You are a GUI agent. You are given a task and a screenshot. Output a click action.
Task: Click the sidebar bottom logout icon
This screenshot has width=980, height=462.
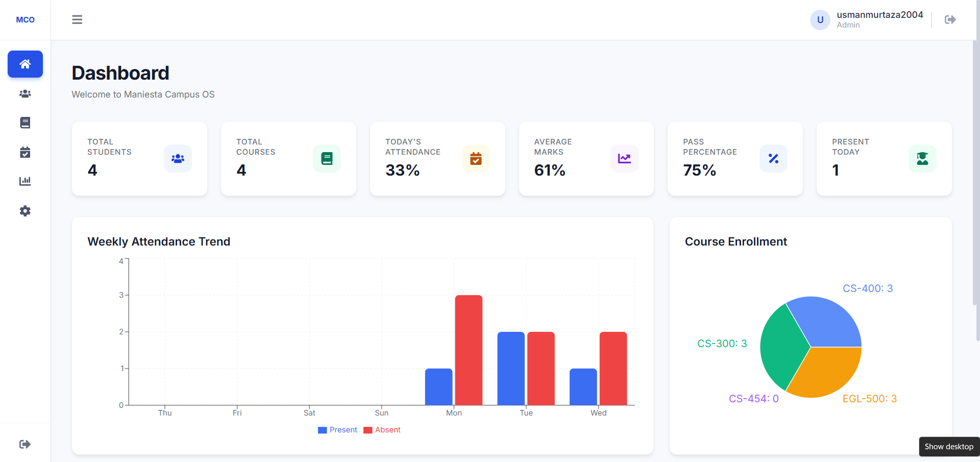click(x=25, y=444)
